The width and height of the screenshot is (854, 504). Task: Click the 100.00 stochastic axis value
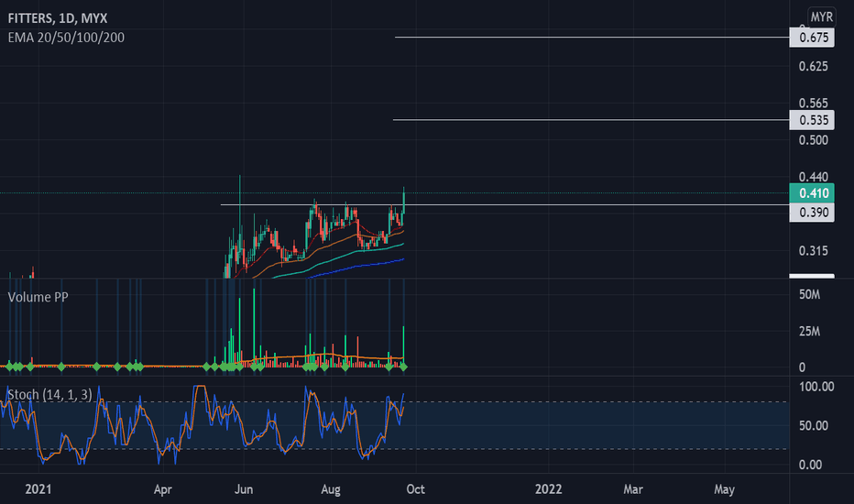click(816, 387)
